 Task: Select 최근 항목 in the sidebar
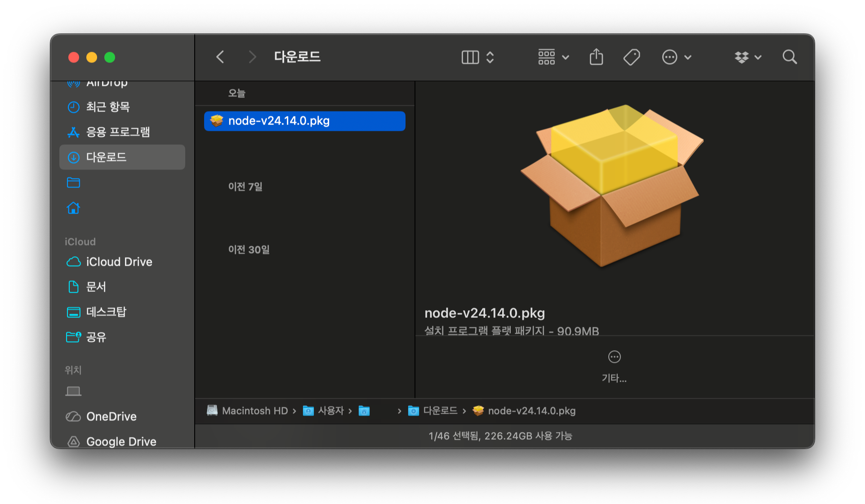click(108, 107)
